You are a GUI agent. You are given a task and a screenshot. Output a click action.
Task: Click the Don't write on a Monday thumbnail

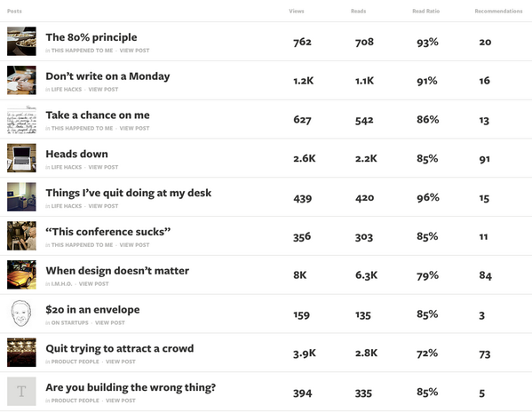tap(21, 80)
